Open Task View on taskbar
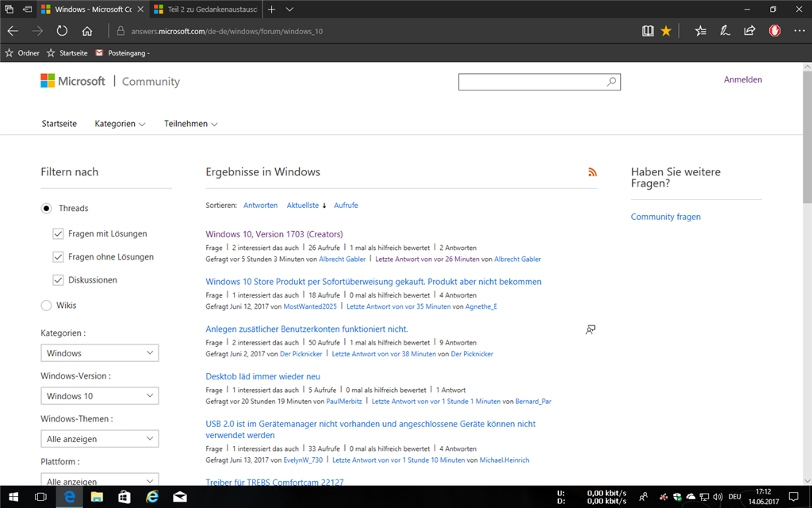The width and height of the screenshot is (812, 508). [40, 497]
